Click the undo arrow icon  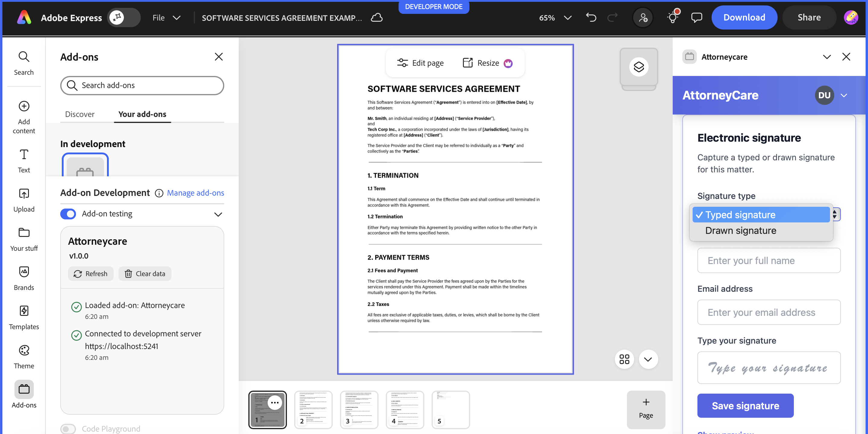[591, 17]
